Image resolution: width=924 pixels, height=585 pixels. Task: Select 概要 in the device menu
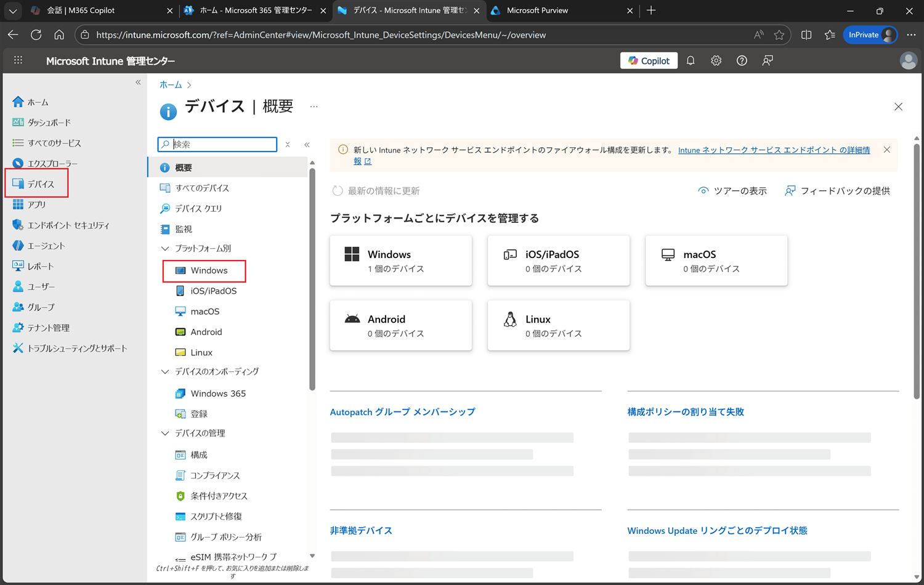[x=227, y=167]
